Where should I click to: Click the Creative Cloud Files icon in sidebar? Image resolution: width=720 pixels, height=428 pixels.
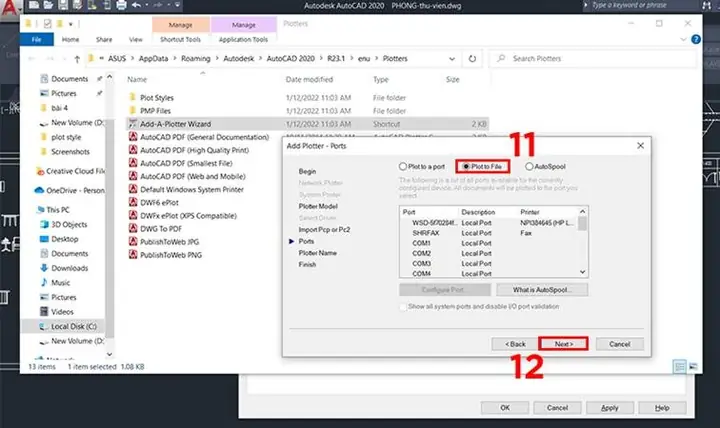click(40, 171)
